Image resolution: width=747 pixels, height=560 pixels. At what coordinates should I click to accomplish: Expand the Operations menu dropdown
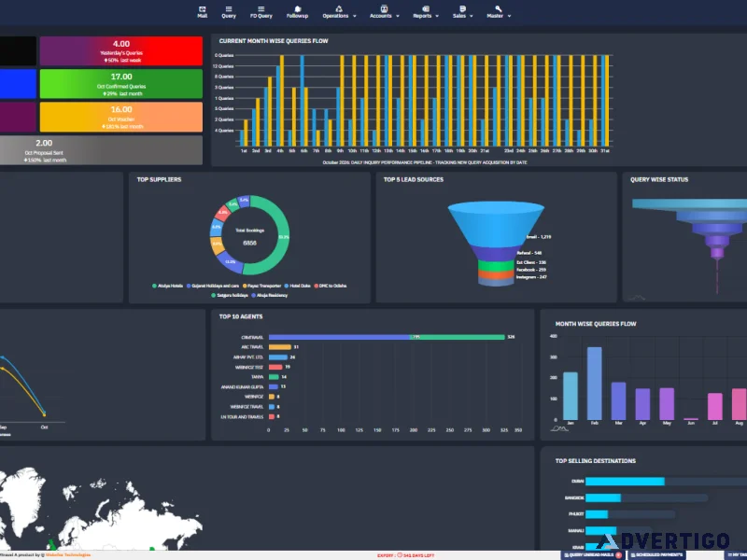click(x=339, y=12)
